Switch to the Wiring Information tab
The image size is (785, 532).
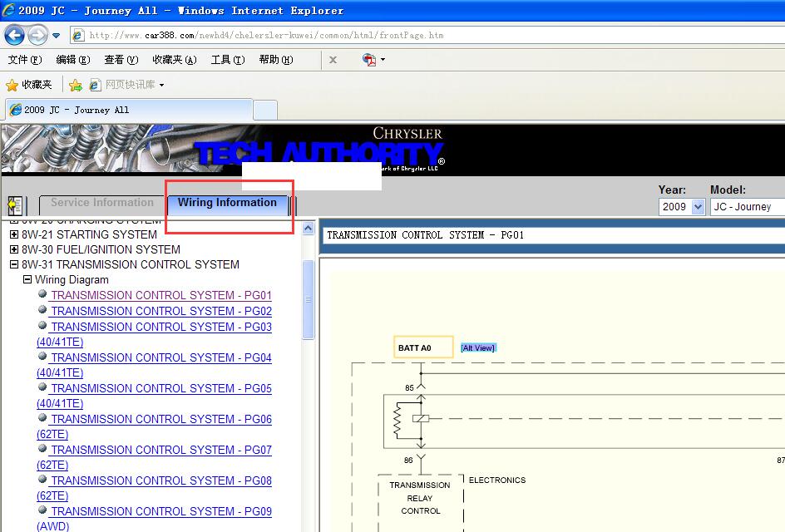click(x=227, y=203)
